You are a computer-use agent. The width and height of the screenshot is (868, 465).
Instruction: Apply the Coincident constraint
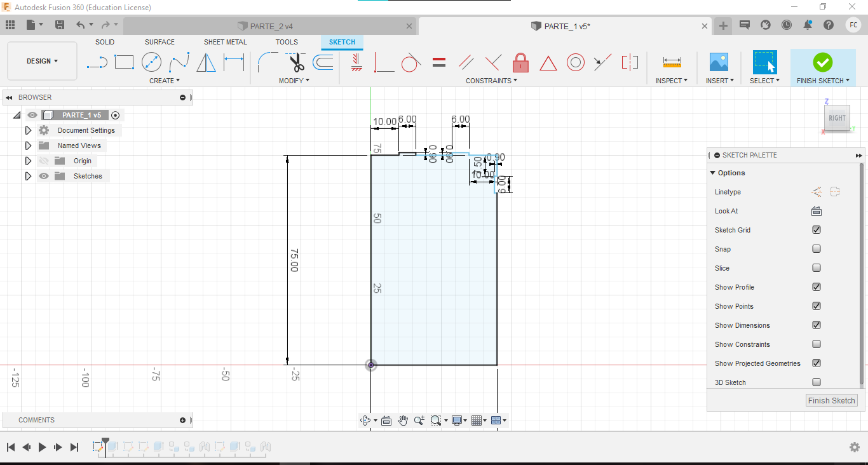(x=384, y=62)
